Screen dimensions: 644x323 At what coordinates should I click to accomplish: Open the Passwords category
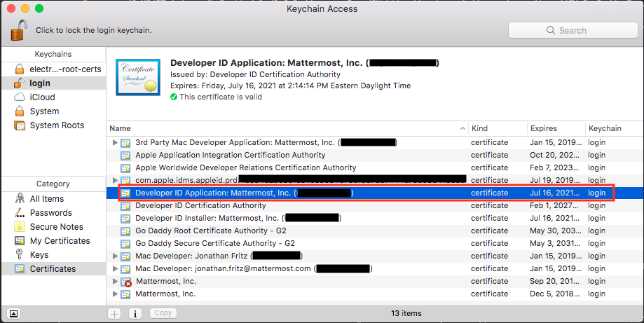(50, 213)
